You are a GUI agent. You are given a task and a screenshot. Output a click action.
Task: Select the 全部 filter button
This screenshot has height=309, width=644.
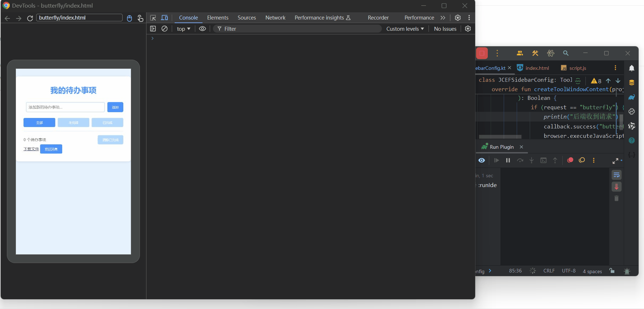click(39, 123)
